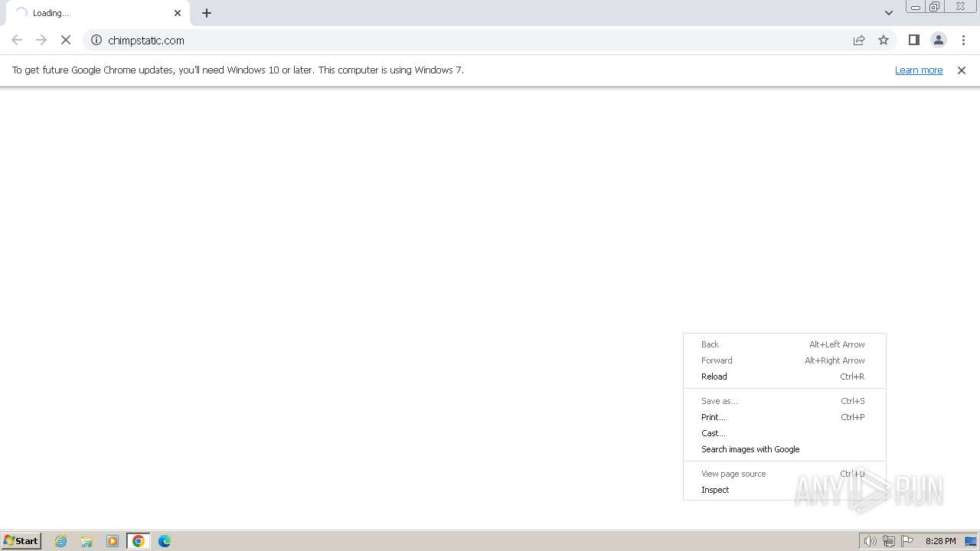Choose Reload from context menu
Image resolution: width=980 pixels, height=551 pixels.
(x=784, y=377)
